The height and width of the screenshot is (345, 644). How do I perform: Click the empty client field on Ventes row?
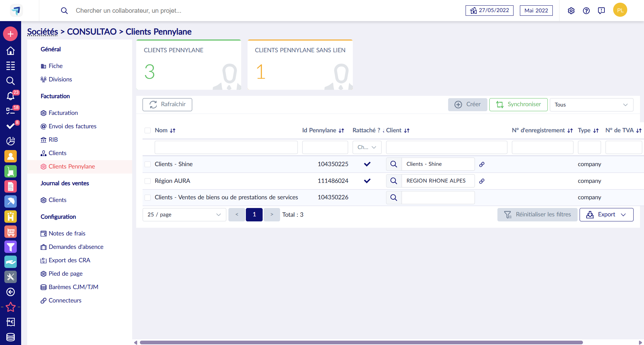[438, 198]
